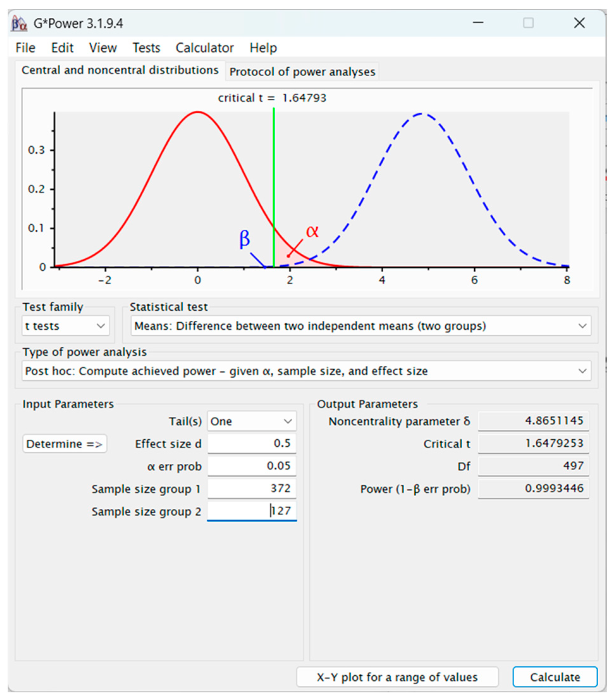
Task: Focus the α err prob input field
Action: click(x=252, y=466)
